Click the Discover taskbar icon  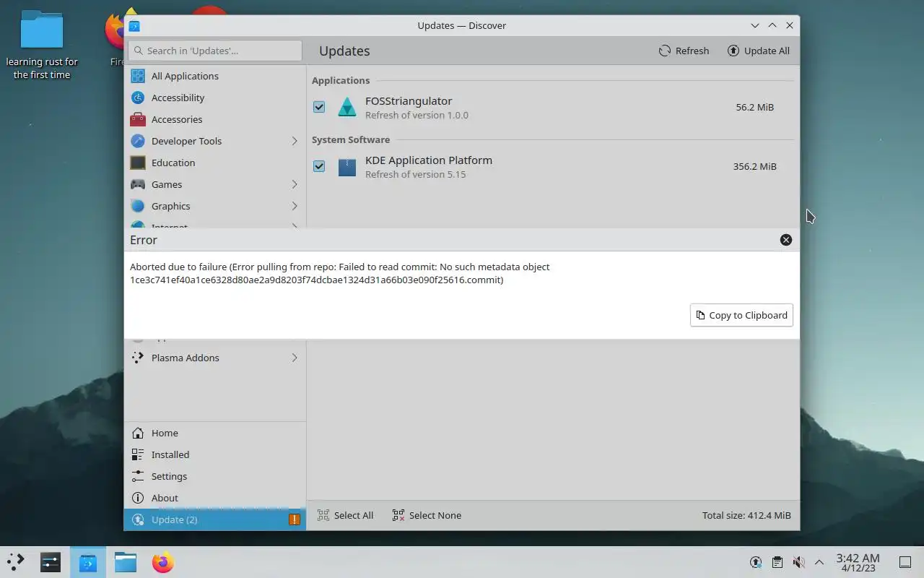coord(88,562)
